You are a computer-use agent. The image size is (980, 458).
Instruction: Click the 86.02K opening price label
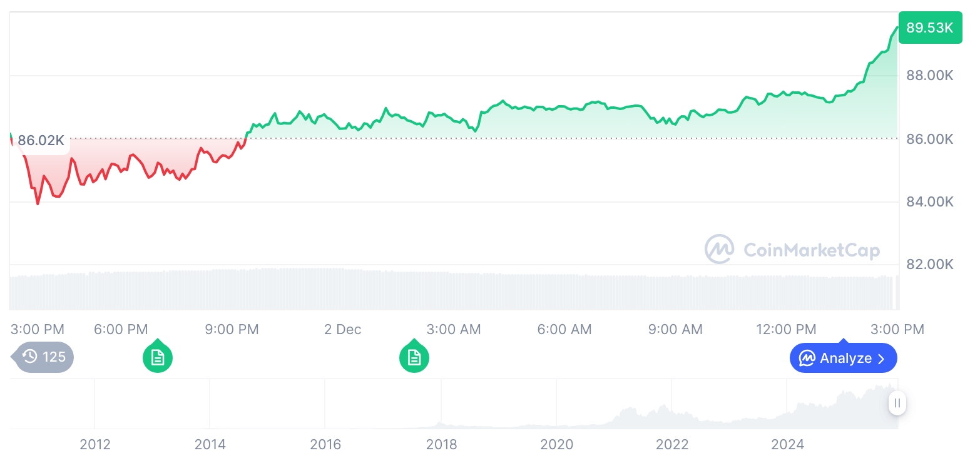point(41,140)
